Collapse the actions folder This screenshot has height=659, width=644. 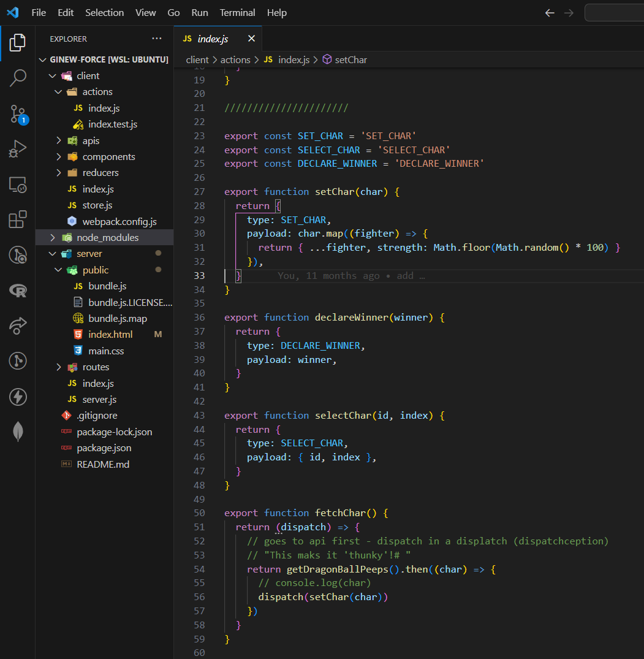pyautogui.click(x=58, y=92)
